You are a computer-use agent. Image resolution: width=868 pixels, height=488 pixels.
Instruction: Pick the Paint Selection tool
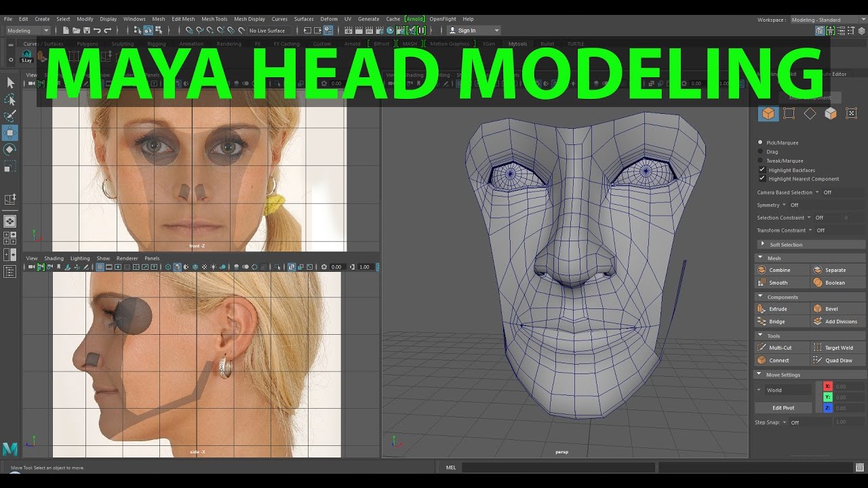coord(10,116)
